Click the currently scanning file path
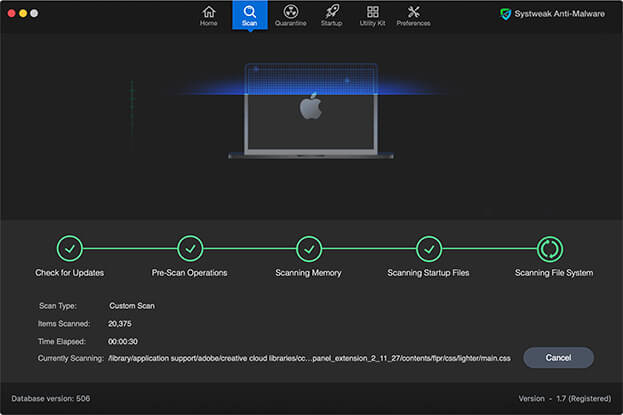623x415 pixels. point(309,357)
